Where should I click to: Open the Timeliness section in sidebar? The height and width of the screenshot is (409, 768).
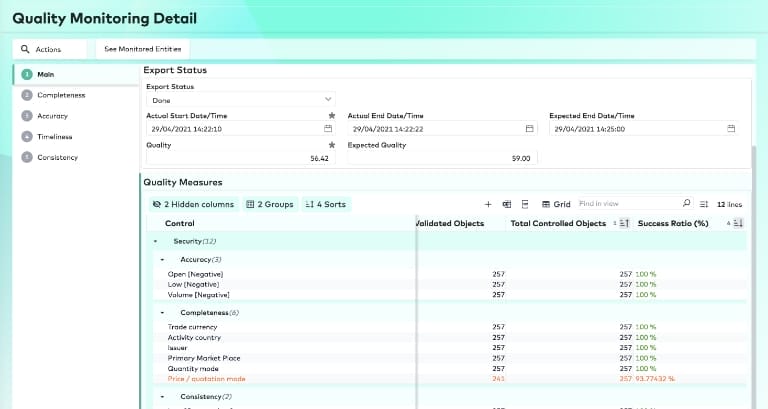(x=55, y=136)
